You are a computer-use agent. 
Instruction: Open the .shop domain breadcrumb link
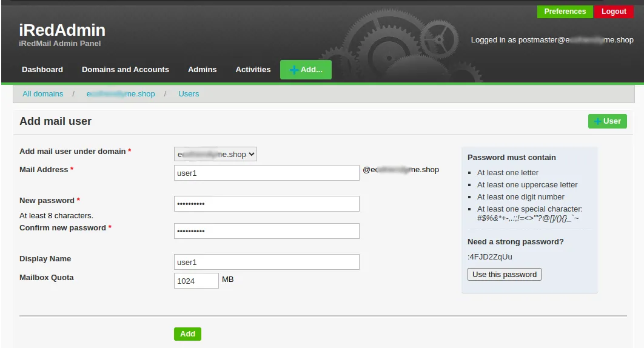point(121,94)
